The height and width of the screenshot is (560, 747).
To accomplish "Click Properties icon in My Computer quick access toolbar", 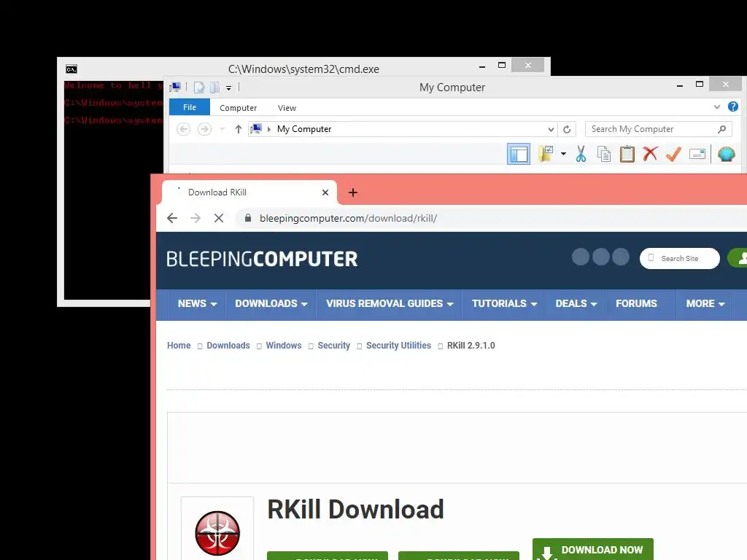I will point(199,87).
